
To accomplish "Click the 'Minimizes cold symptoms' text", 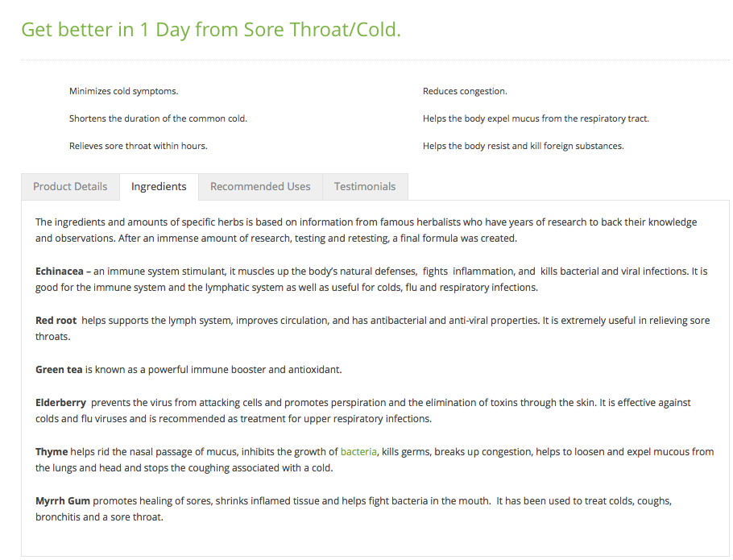I will coord(123,91).
